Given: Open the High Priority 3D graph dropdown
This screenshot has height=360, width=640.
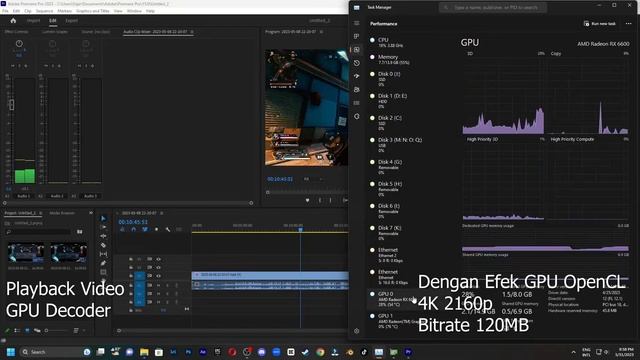Looking at the screenshot, I should [x=482, y=139].
